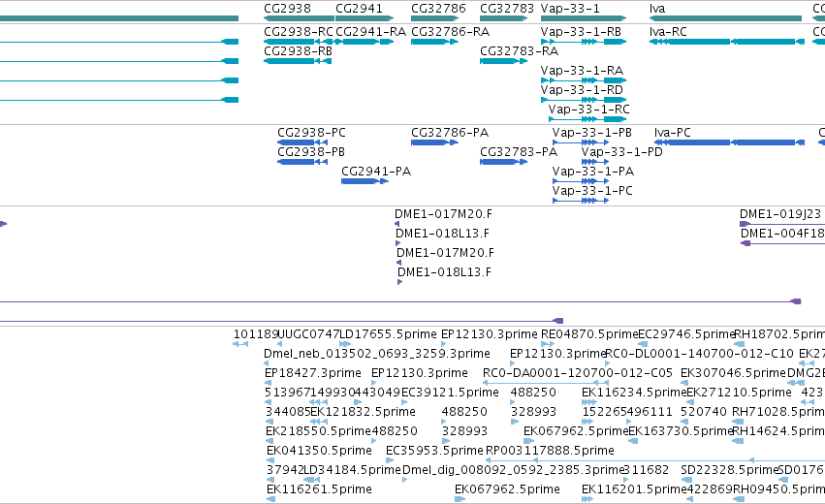
Task: Select protein CG2941-PA
Action: coord(376,172)
